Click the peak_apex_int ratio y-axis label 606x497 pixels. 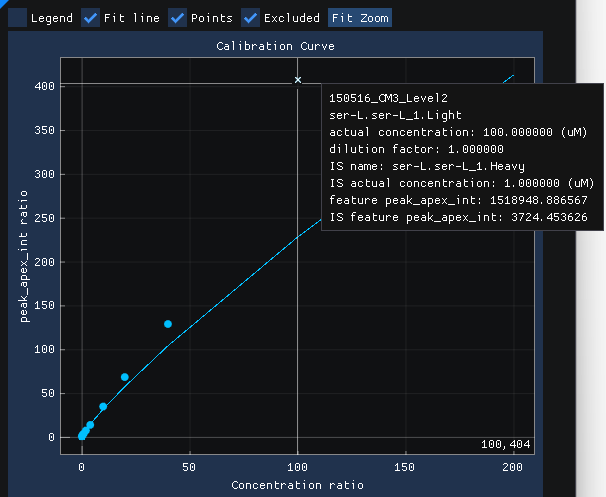(24, 256)
